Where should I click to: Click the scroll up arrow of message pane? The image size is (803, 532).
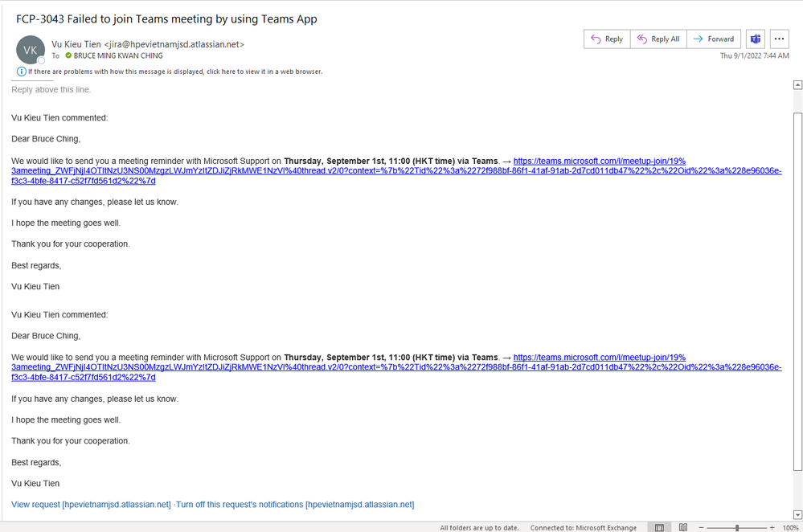tap(797, 85)
